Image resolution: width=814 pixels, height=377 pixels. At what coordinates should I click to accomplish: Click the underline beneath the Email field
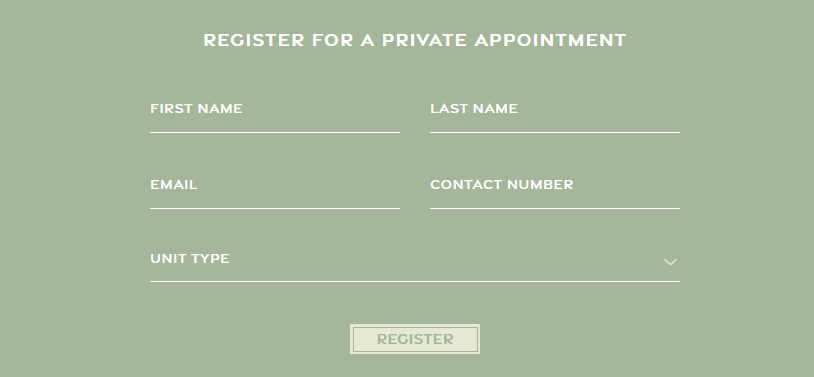click(275, 208)
